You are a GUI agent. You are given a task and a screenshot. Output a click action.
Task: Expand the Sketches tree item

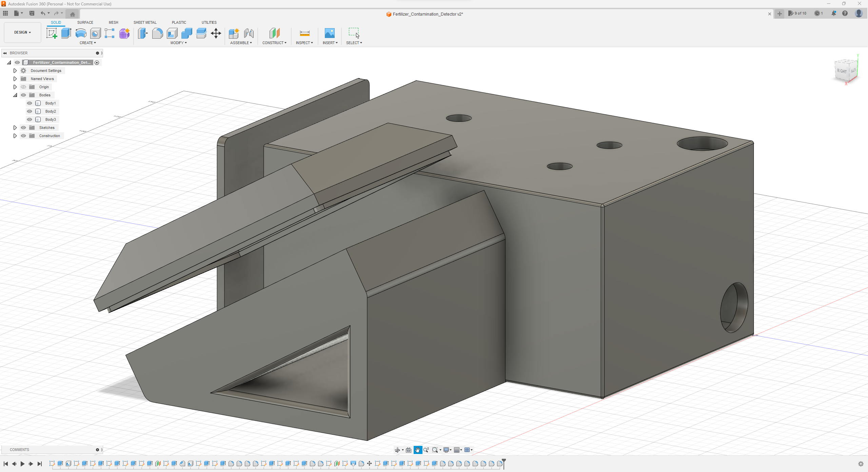15,127
